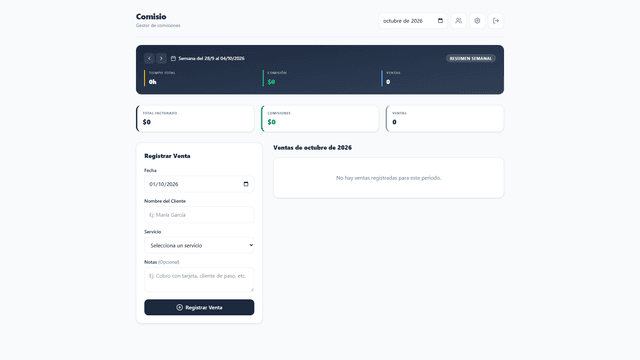The height and width of the screenshot is (360, 640).
Task: Go to next week arrow
Action: [x=161, y=58]
